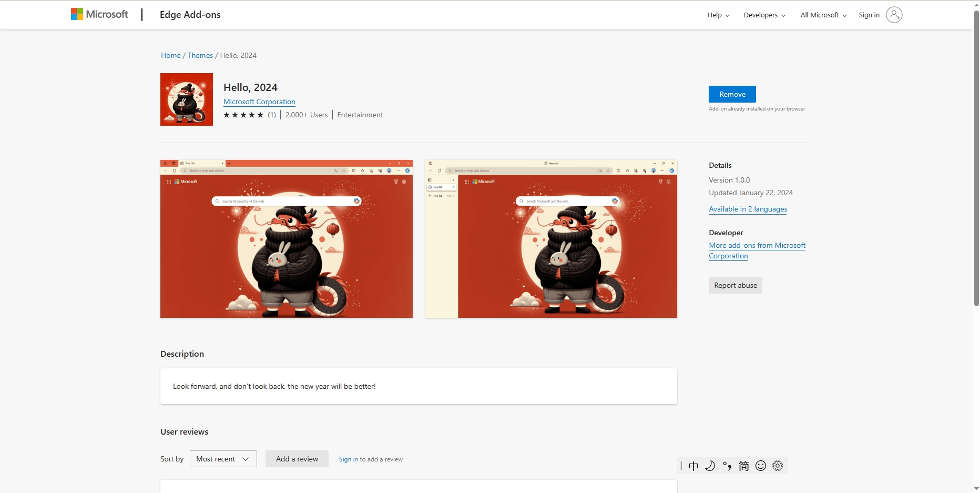Select the 2,000+ Users text
980x493 pixels.
pyautogui.click(x=307, y=115)
